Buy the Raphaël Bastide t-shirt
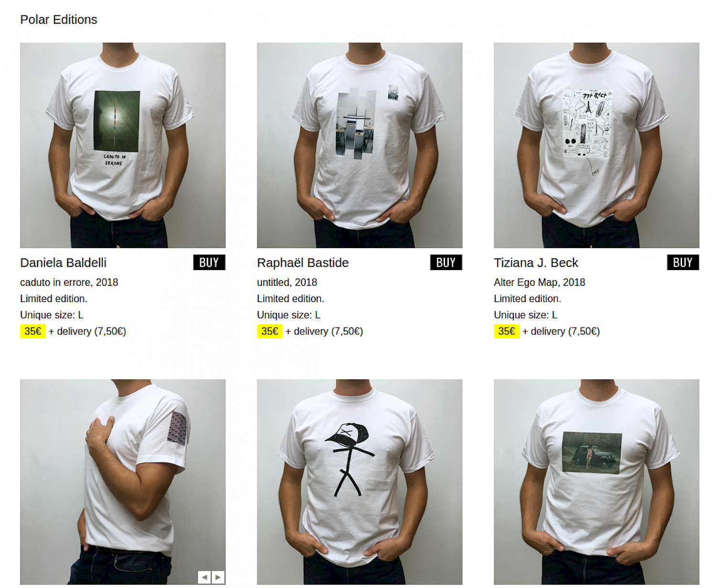This screenshot has height=588, width=717. point(446,262)
